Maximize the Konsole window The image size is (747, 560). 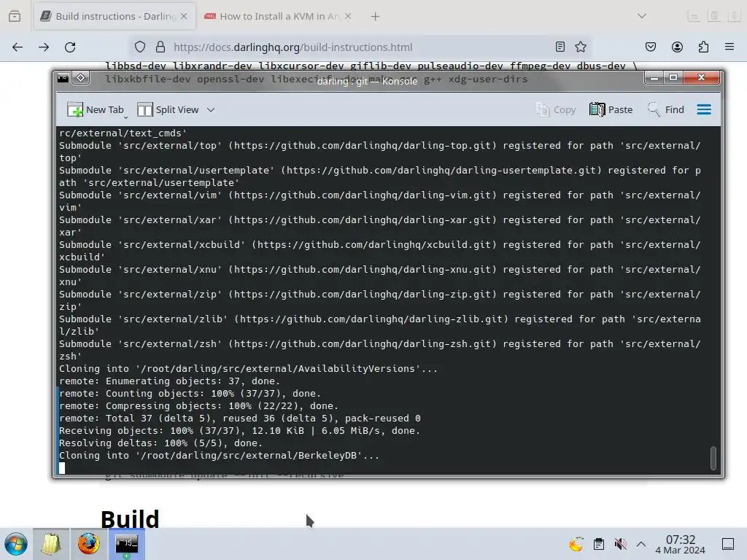click(673, 77)
